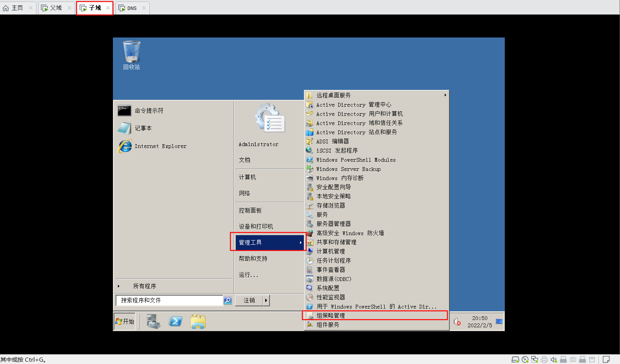Click the Administrator user picture icon
The height and width of the screenshot is (364, 620).
(x=270, y=117)
